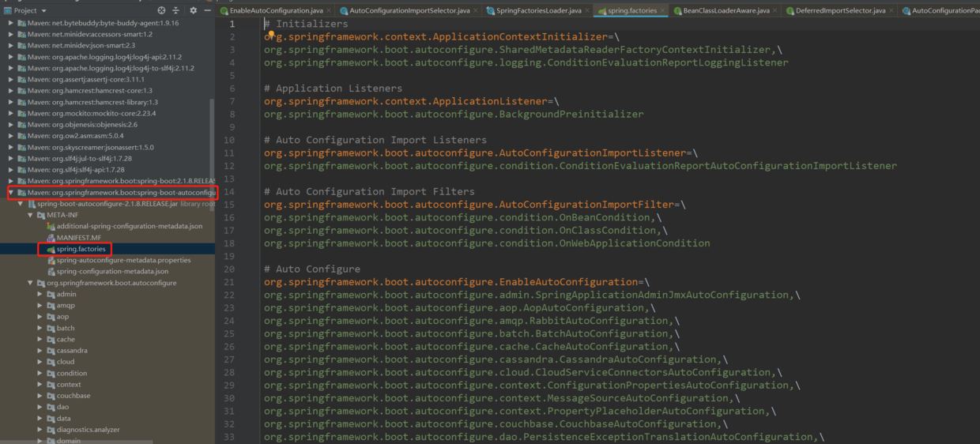Click the batch package folder icon
The height and width of the screenshot is (444, 980).
pos(50,328)
